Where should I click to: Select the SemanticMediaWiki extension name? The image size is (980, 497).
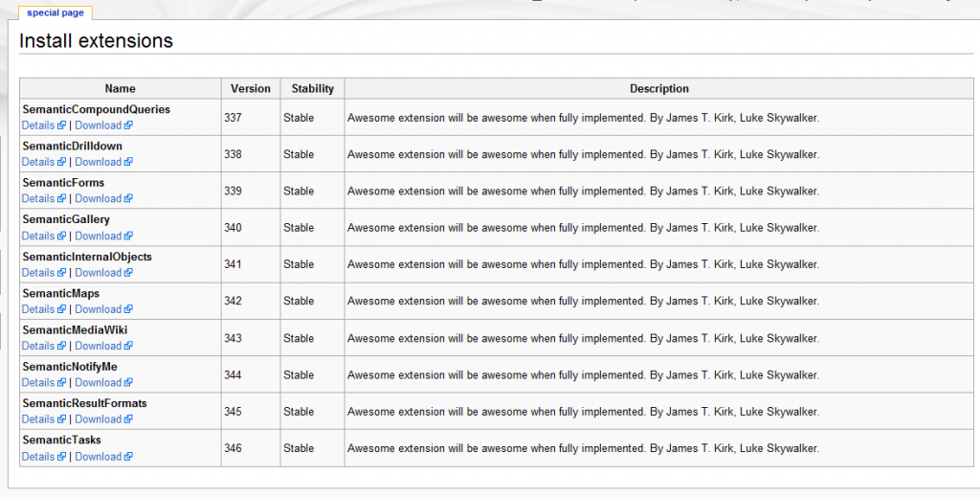tap(75, 330)
